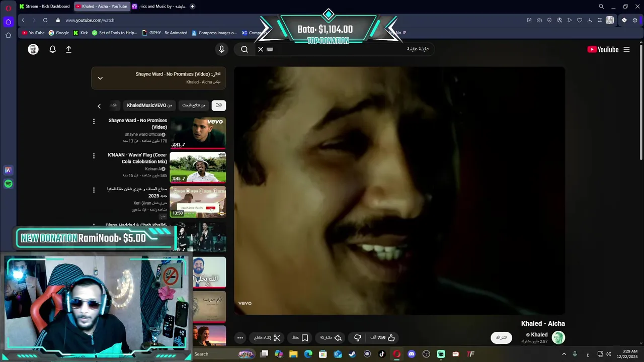
Task: Dislike the video with thumbs-down
Action: click(x=358, y=338)
